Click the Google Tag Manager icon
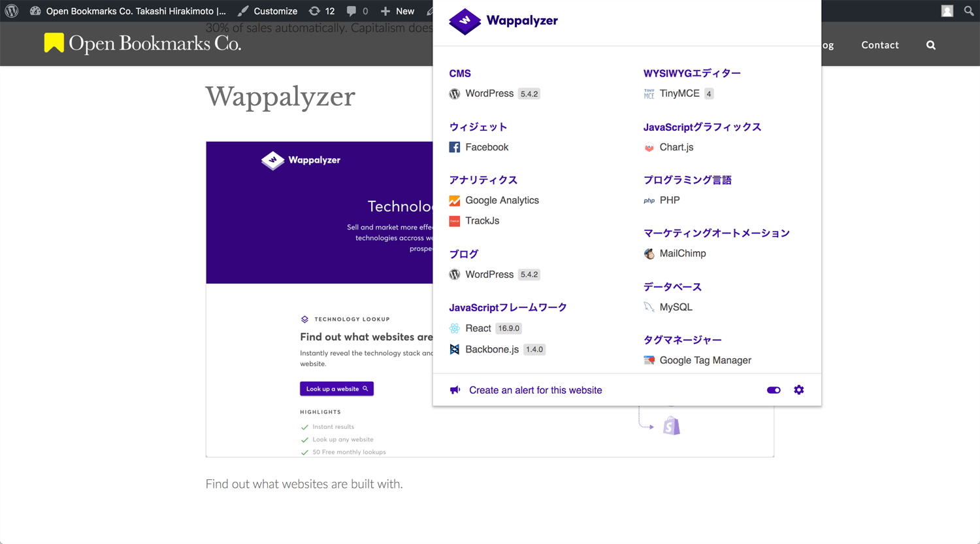The image size is (980, 544). pyautogui.click(x=649, y=360)
